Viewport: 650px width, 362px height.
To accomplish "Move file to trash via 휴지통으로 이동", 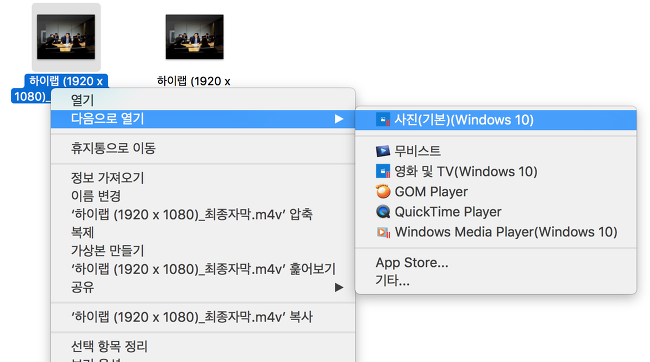I will (203, 148).
